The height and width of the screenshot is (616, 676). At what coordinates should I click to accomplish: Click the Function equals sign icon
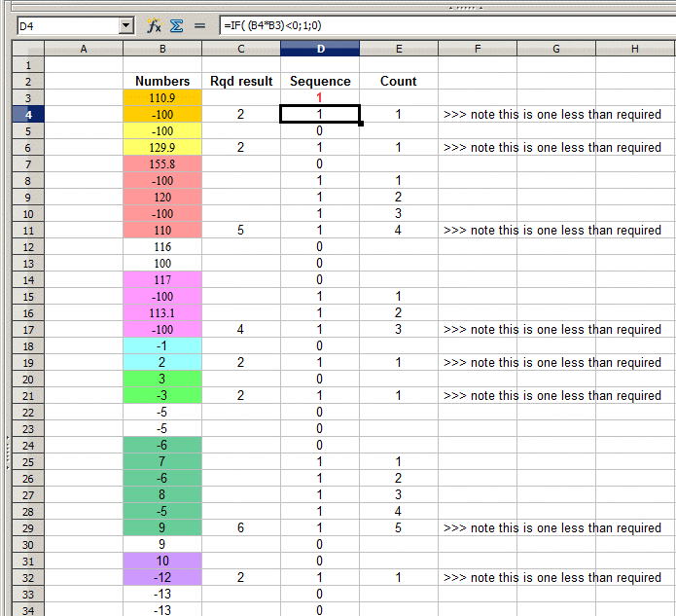coord(200,26)
